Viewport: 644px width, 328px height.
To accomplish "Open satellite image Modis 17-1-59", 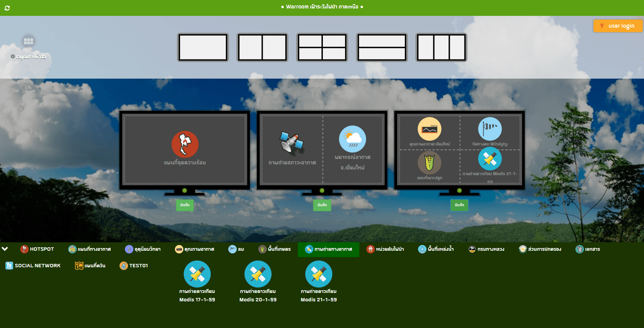I will point(197,274).
